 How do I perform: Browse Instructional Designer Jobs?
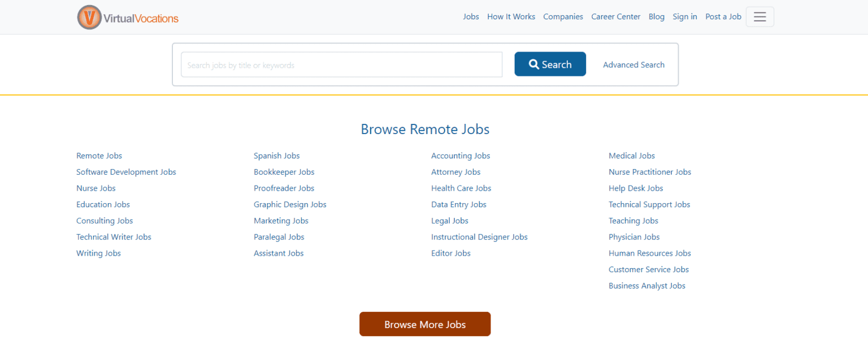tap(479, 237)
